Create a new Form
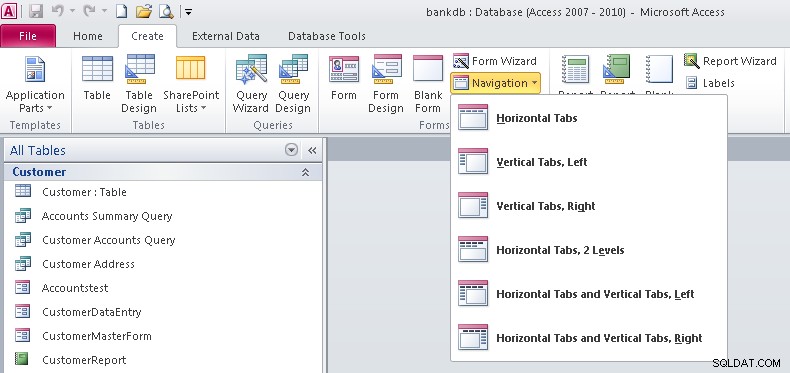 click(x=344, y=78)
